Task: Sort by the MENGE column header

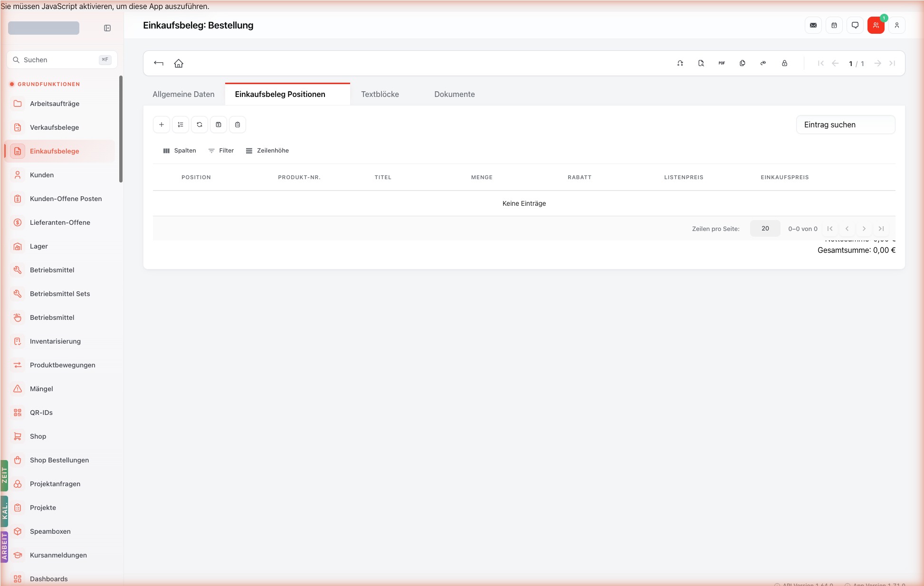Action: click(x=482, y=177)
